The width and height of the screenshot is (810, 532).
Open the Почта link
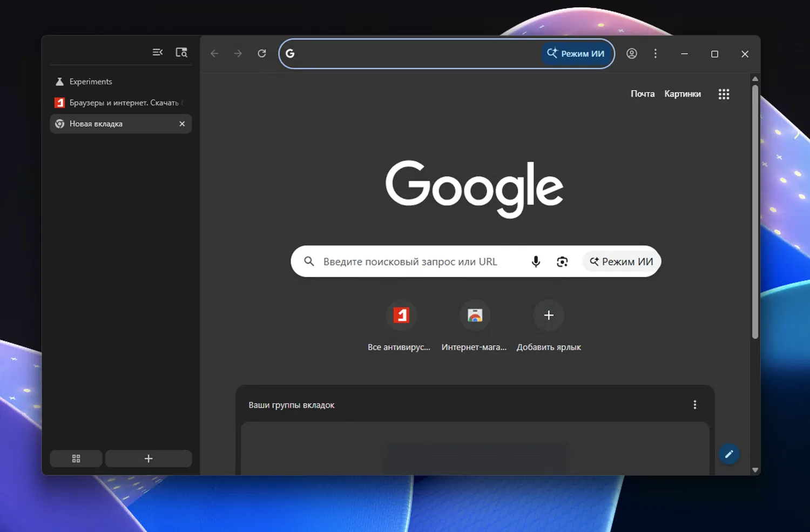(x=643, y=94)
